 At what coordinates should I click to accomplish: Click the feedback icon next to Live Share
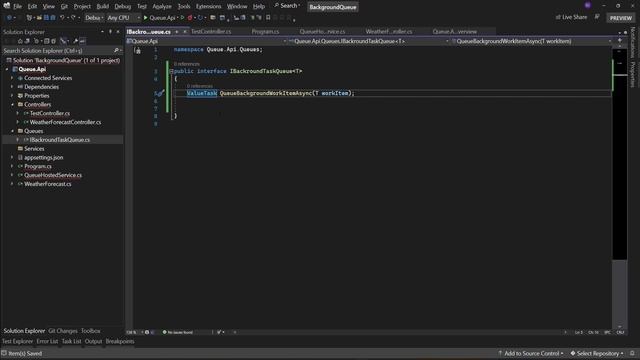597,17
